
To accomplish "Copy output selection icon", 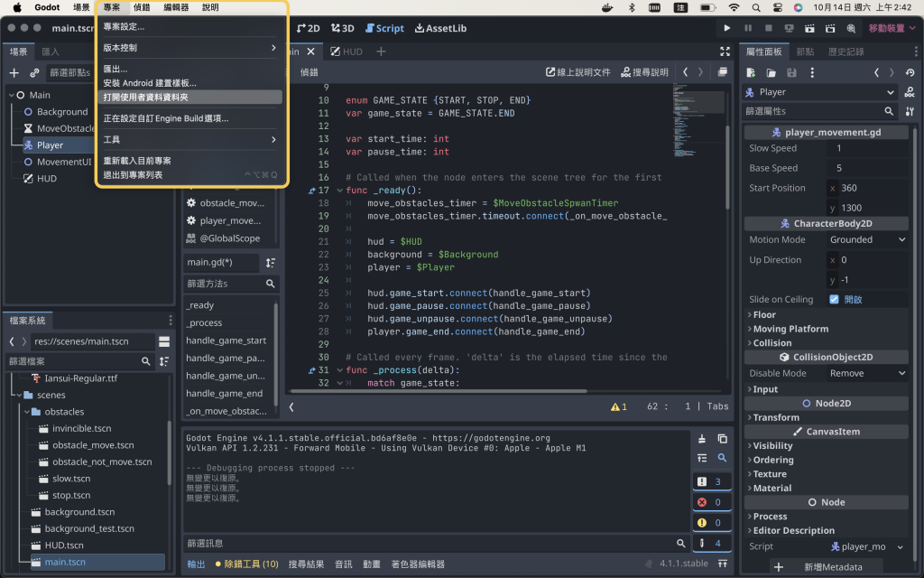I will (722, 439).
